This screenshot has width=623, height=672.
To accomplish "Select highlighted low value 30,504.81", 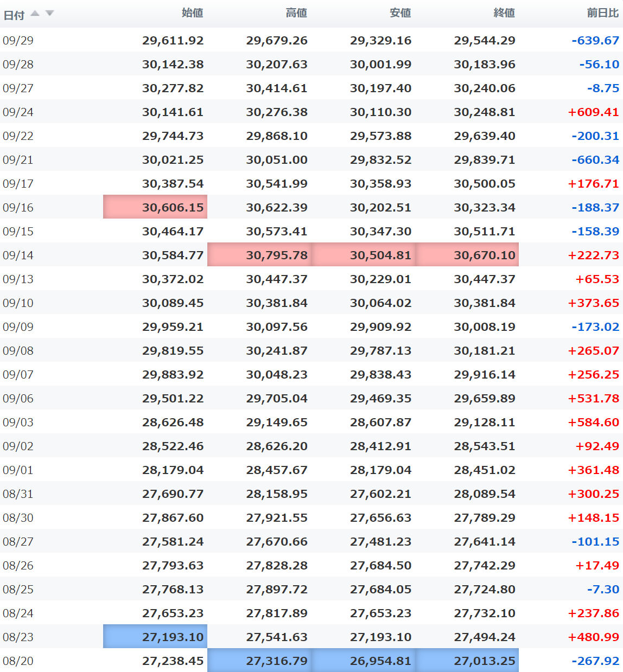I will coord(363,255).
